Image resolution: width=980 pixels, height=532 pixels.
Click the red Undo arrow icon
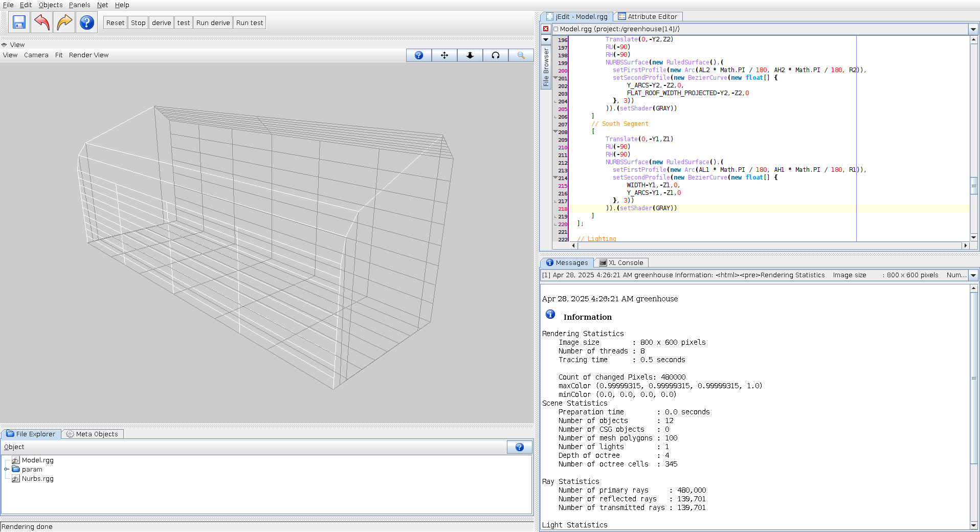pyautogui.click(x=42, y=23)
